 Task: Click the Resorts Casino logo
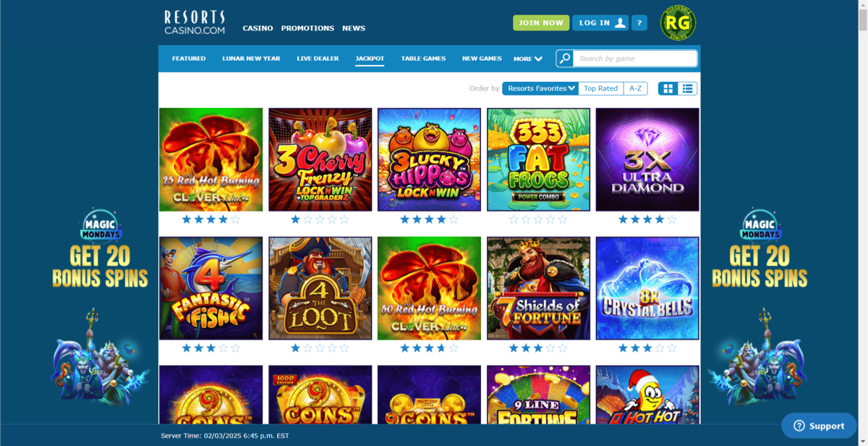pos(195,22)
